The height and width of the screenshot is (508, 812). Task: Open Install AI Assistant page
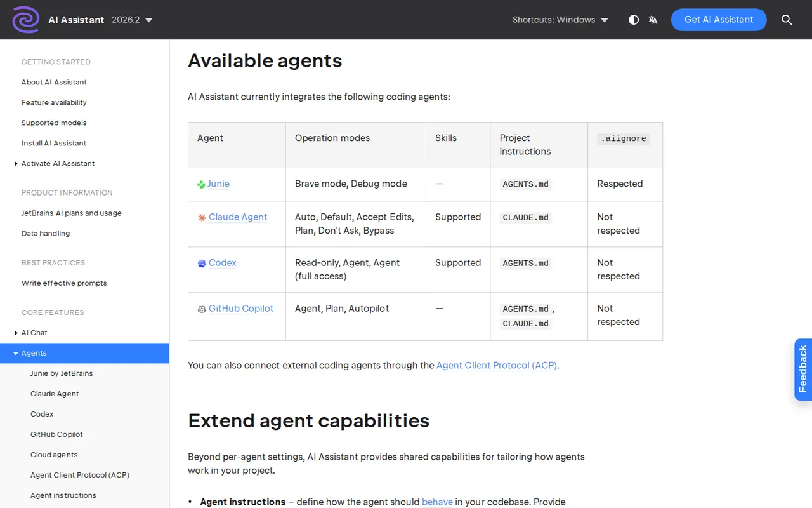point(54,143)
